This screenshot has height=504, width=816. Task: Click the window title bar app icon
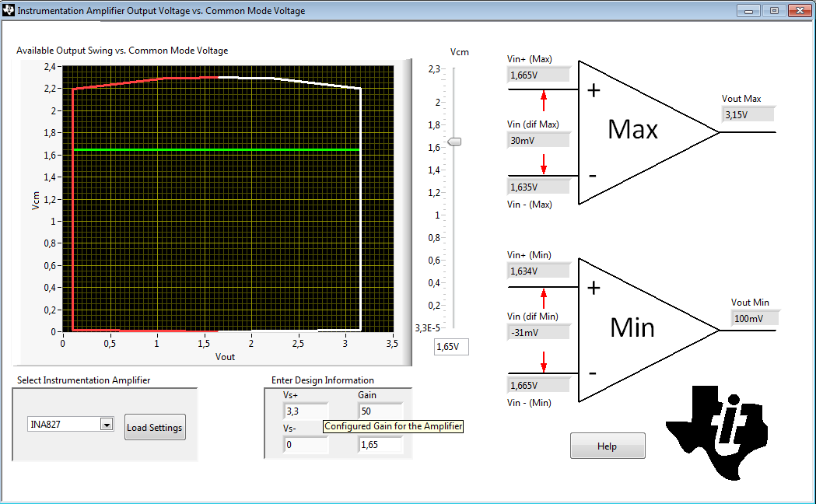click(9, 10)
